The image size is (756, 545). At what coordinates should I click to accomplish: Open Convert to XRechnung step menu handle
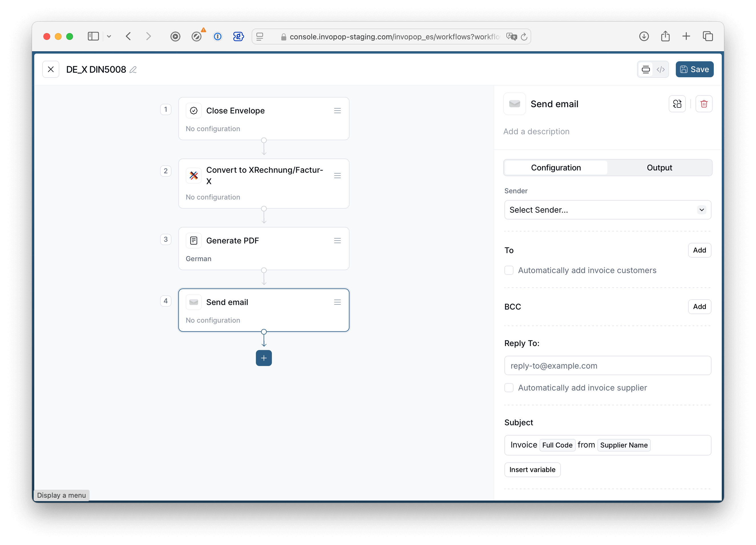point(337,176)
